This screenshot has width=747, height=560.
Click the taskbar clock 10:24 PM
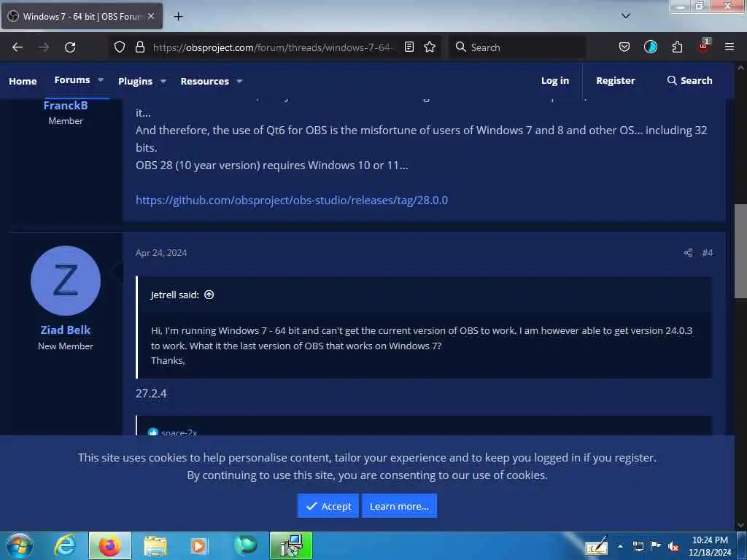[x=710, y=540]
